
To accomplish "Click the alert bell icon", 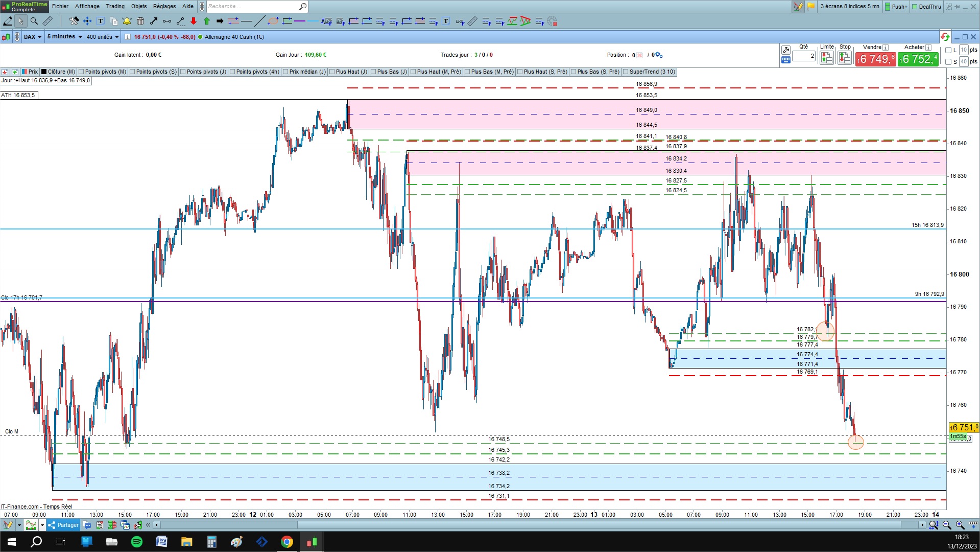I will 127,21.
